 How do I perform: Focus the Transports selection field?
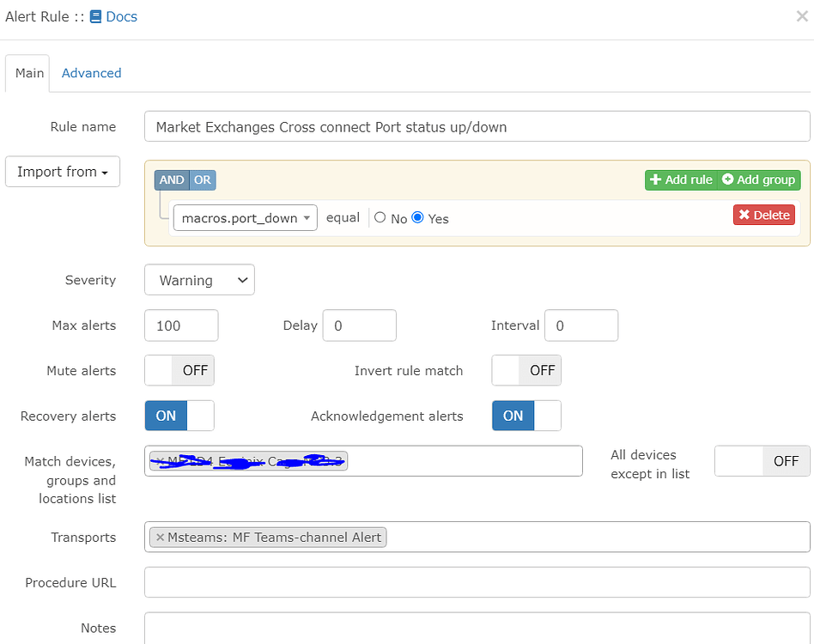[x=477, y=538]
